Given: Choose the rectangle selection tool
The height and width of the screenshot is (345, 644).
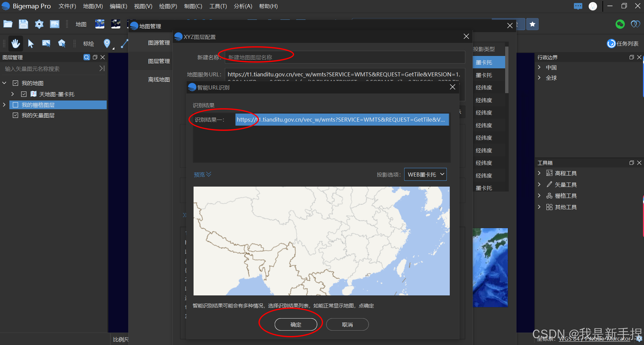Looking at the screenshot, I should pyautogui.click(x=46, y=44).
